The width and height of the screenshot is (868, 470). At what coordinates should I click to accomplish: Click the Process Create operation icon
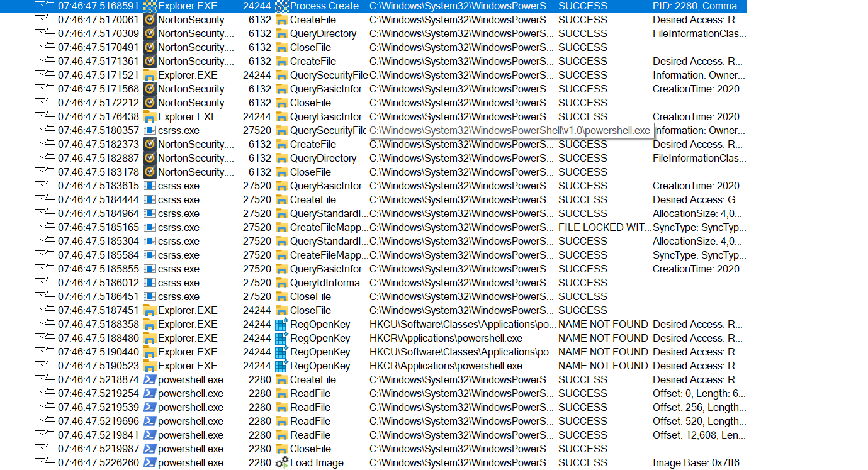pyautogui.click(x=282, y=6)
